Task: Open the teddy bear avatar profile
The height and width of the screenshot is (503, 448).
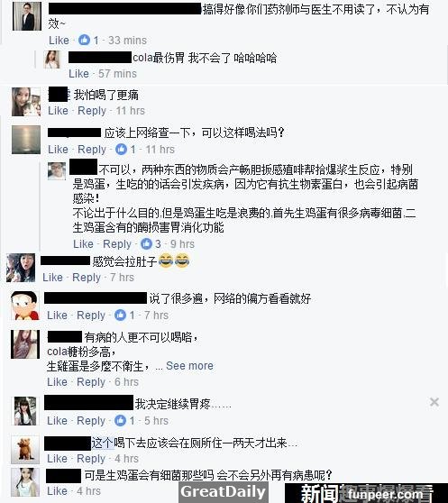Action: [x=25, y=450]
